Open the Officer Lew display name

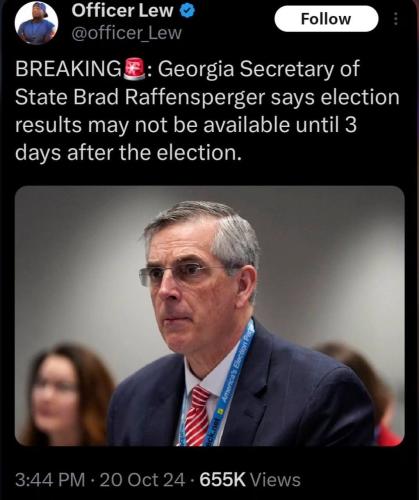(x=122, y=11)
